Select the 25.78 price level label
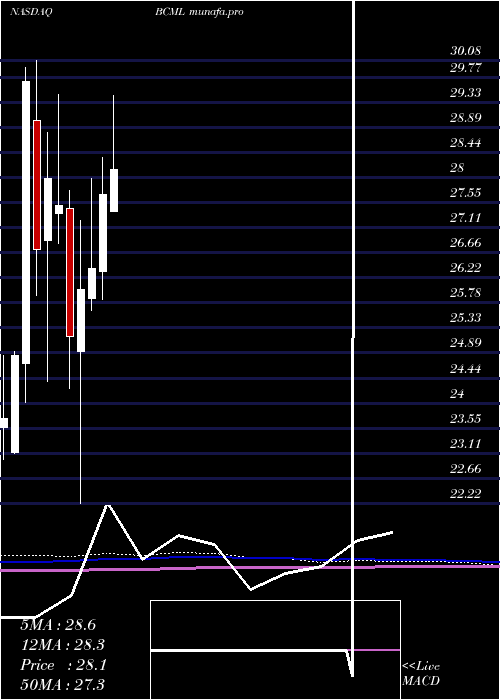Viewport: 500px width, 700px height. coord(466,293)
